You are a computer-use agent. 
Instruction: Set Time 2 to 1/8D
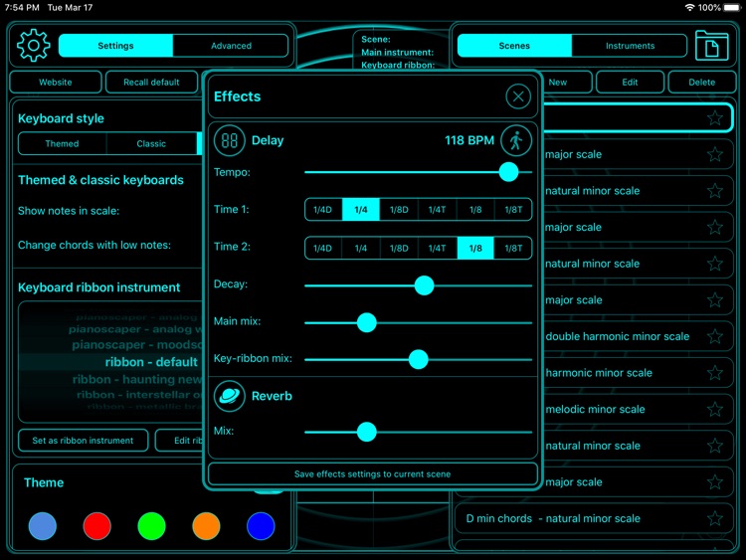click(399, 249)
